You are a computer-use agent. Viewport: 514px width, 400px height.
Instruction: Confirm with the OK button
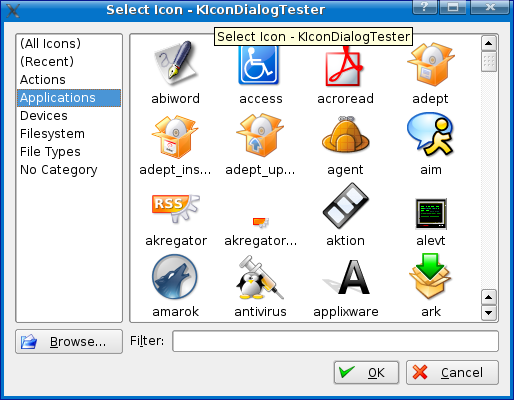[x=366, y=372]
